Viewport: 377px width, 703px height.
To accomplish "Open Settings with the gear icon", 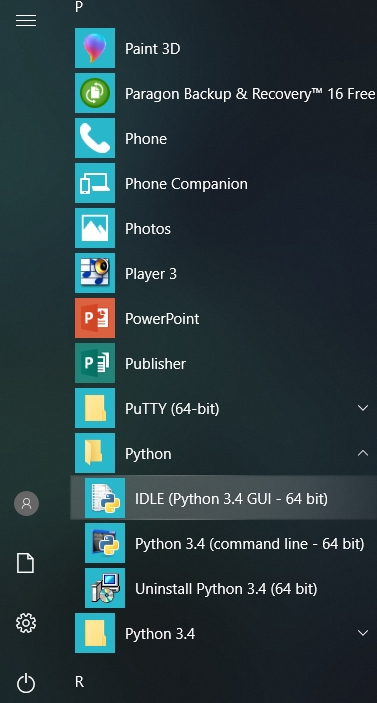I will [x=26, y=623].
